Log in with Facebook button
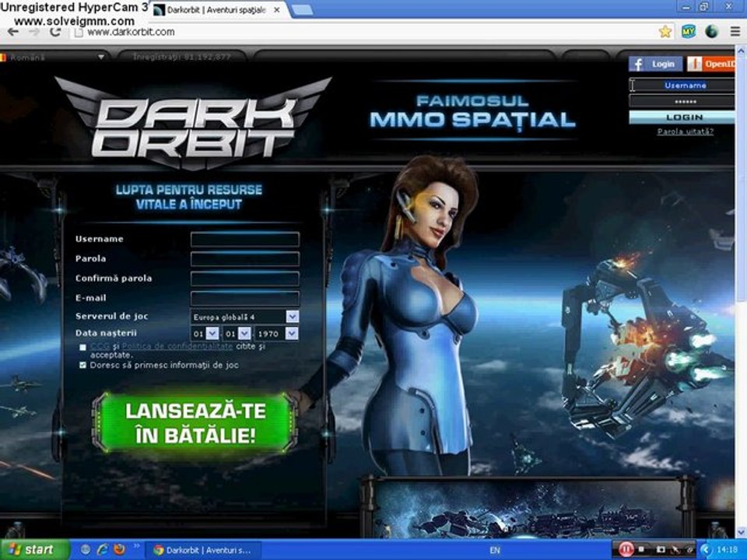Screen dimensions: 747x560 coord(655,64)
